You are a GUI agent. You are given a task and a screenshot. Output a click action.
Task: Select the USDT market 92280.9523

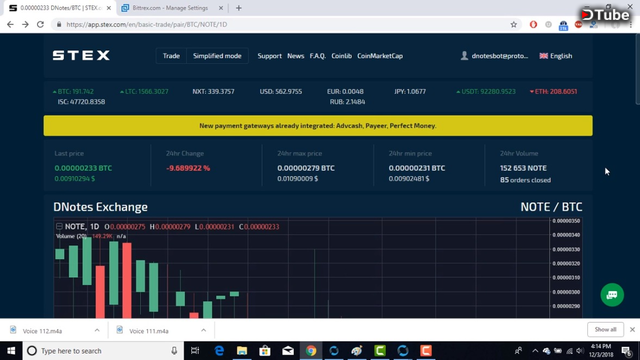[486, 91]
